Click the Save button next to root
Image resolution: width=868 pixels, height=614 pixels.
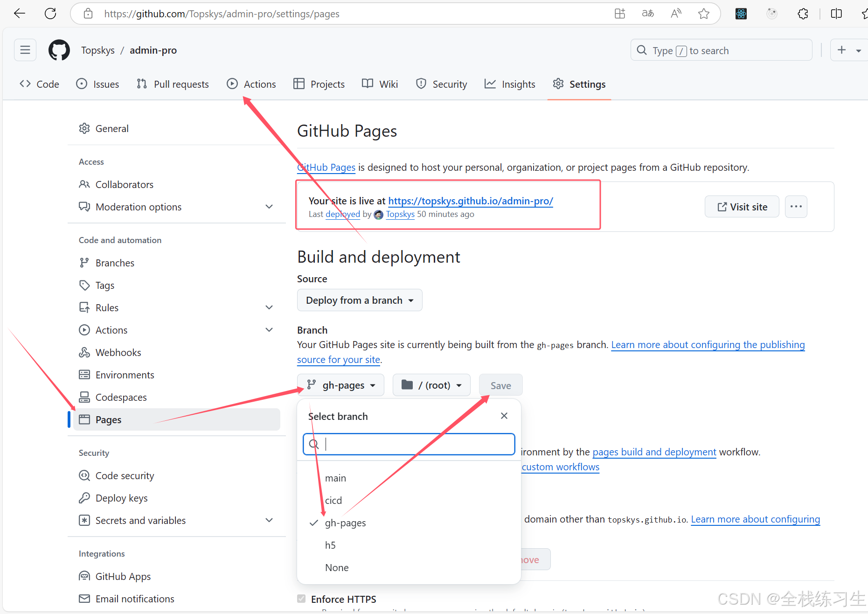click(x=500, y=385)
